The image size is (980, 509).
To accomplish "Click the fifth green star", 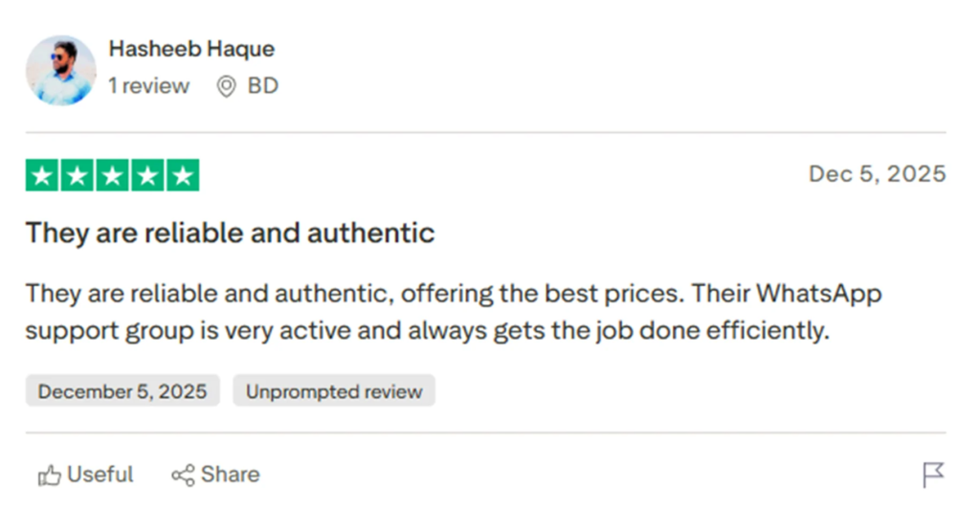I will [x=183, y=175].
